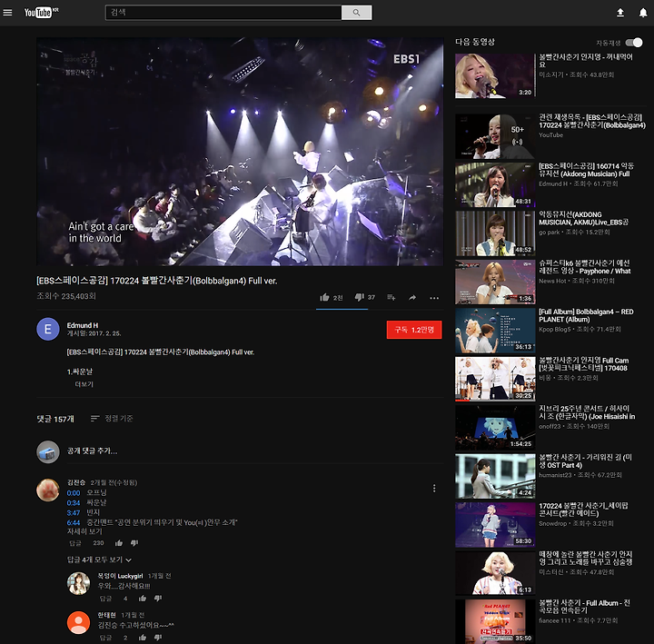The width and height of the screenshot is (654, 644).
Task: Click the upload video icon
Action: (620, 13)
